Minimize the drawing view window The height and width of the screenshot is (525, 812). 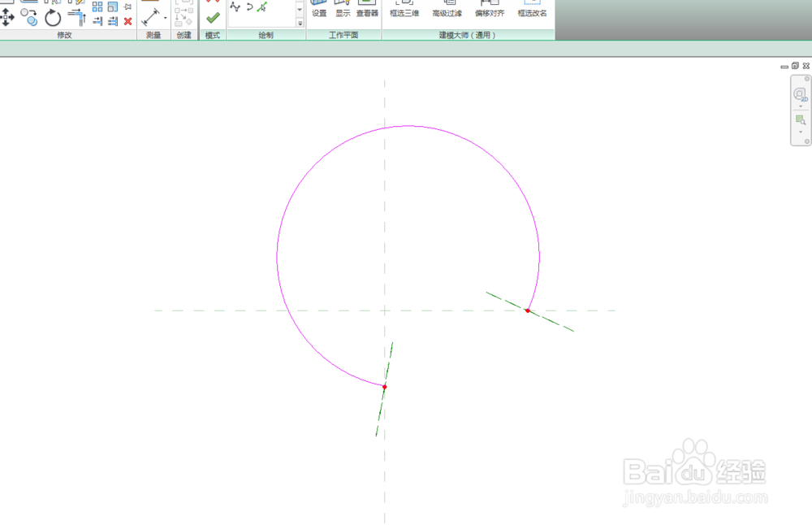(x=784, y=67)
